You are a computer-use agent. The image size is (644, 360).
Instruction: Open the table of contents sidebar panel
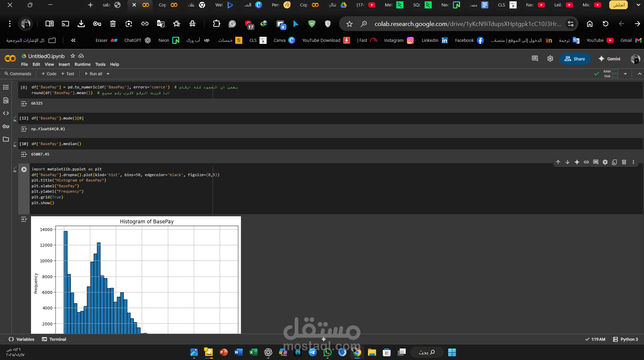(x=6, y=87)
